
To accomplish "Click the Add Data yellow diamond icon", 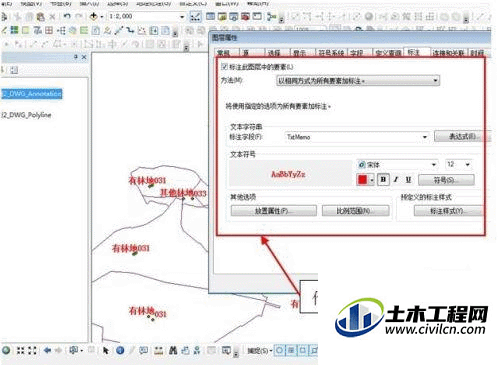I will click(94, 16).
